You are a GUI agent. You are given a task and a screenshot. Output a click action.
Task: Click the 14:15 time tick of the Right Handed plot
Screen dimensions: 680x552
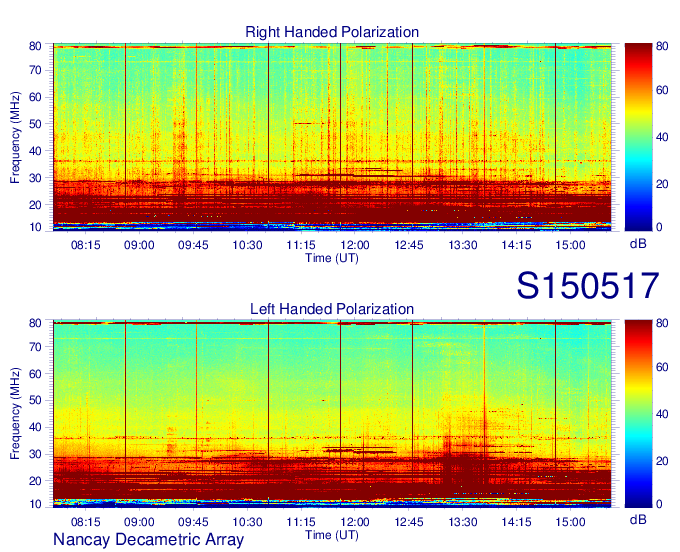(517, 245)
